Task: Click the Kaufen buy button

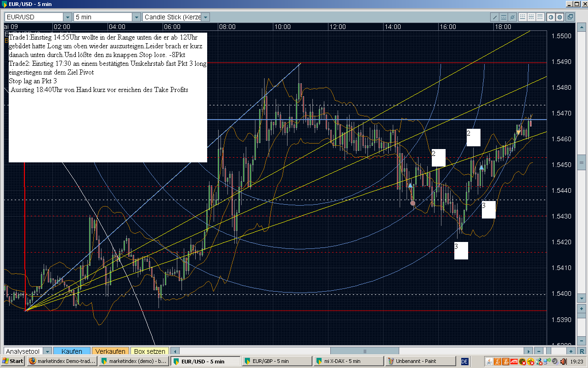Action: 72,351
